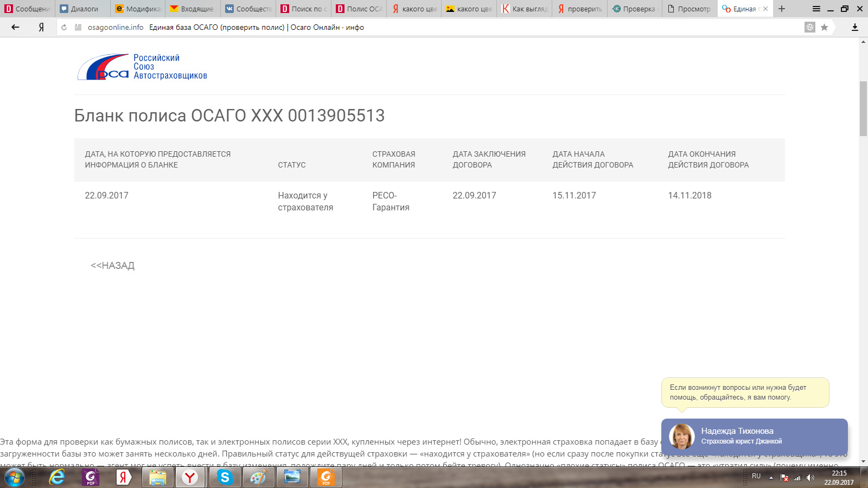This screenshot has width=868, height=488.
Task: Switch to the 'Модифика' tab
Action: (x=138, y=9)
